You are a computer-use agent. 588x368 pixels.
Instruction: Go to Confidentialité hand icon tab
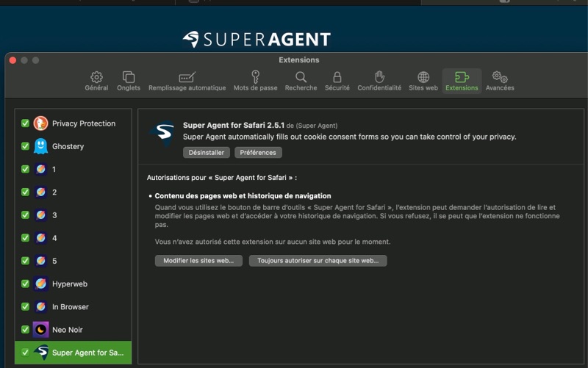tap(379, 81)
